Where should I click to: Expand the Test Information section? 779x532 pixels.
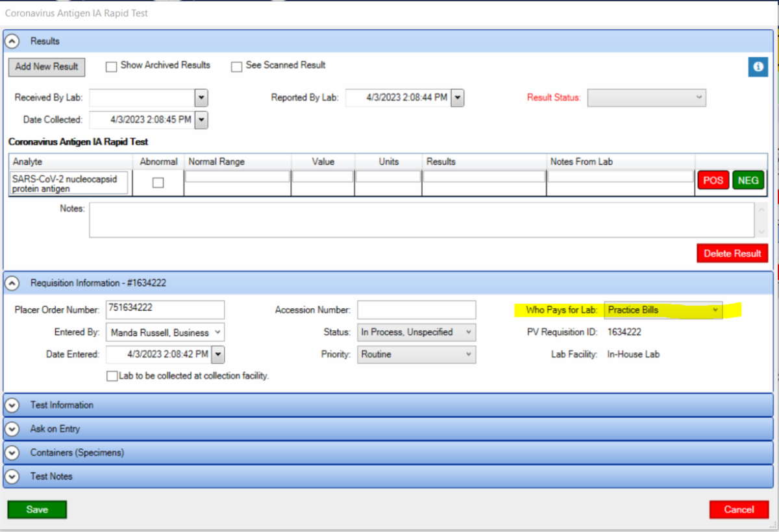(12, 405)
